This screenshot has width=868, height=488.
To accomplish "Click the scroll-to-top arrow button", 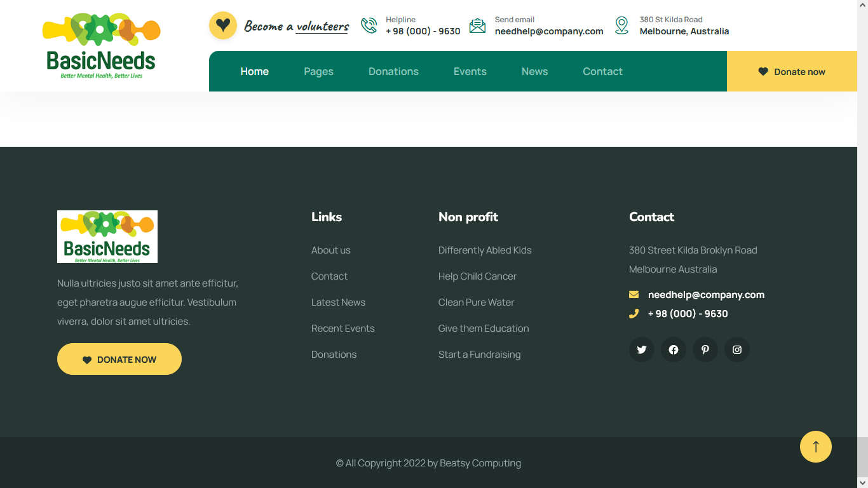I will 815,447.
